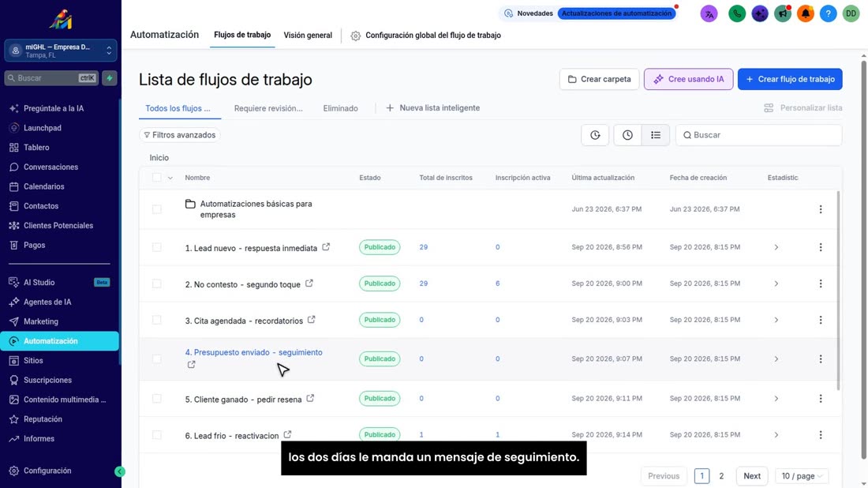Open the select-all dropdown arrow in header

coord(170,178)
